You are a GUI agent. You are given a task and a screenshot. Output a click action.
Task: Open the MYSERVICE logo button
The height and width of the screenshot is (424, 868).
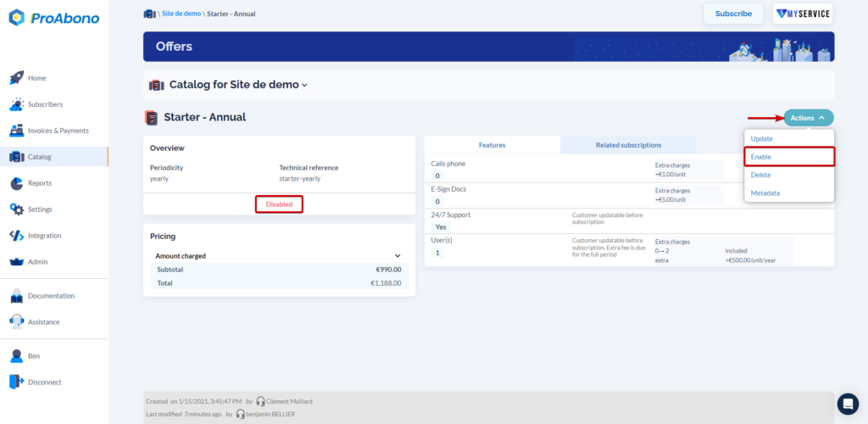pos(803,14)
